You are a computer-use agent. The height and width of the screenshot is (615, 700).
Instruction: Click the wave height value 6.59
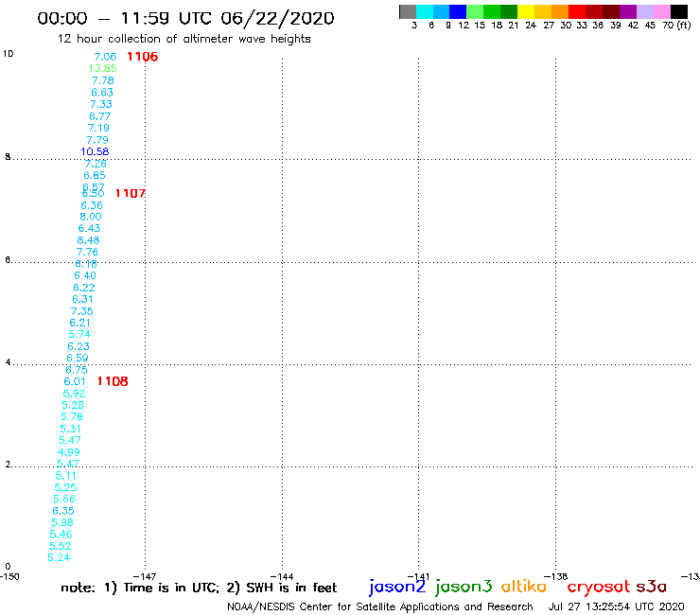coord(78,359)
